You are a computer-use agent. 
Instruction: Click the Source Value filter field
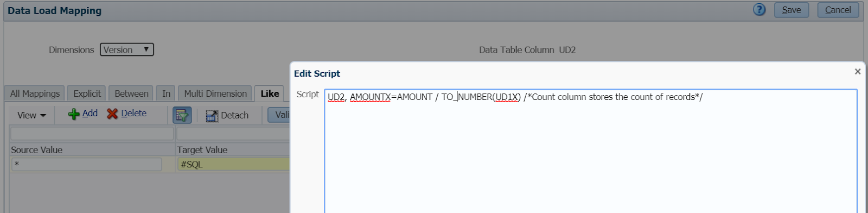point(92,133)
